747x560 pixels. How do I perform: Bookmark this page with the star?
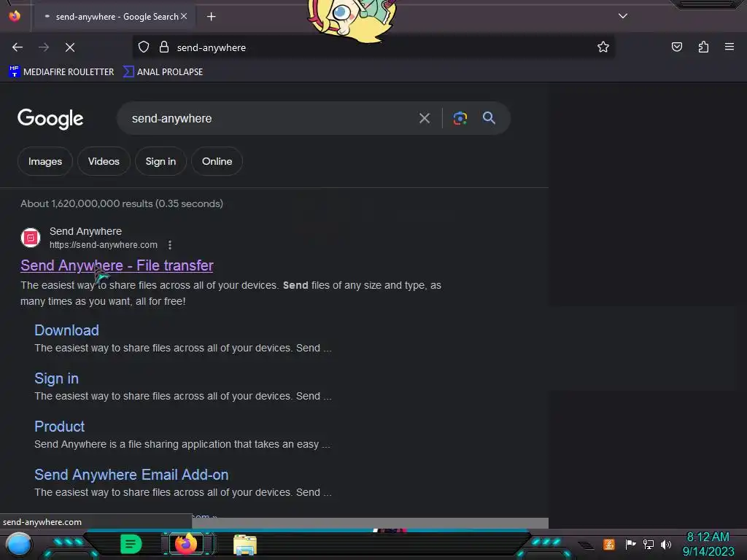pyautogui.click(x=603, y=47)
